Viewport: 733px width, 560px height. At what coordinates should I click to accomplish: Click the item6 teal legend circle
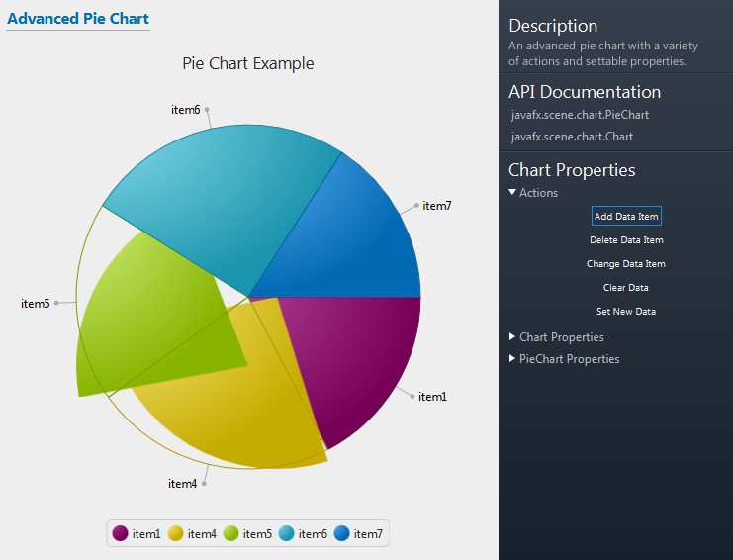[x=287, y=533]
